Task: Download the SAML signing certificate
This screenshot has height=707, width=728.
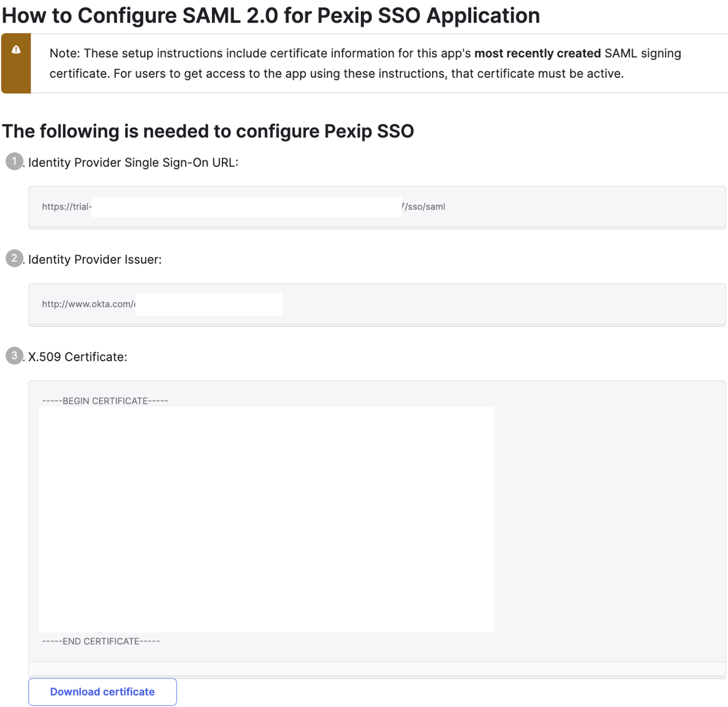Action: 102,691
